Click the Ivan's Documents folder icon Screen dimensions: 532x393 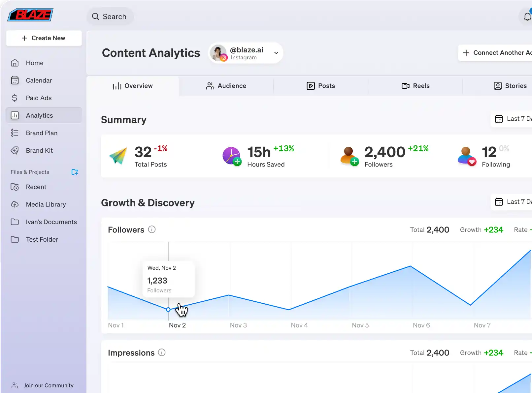[15, 222]
